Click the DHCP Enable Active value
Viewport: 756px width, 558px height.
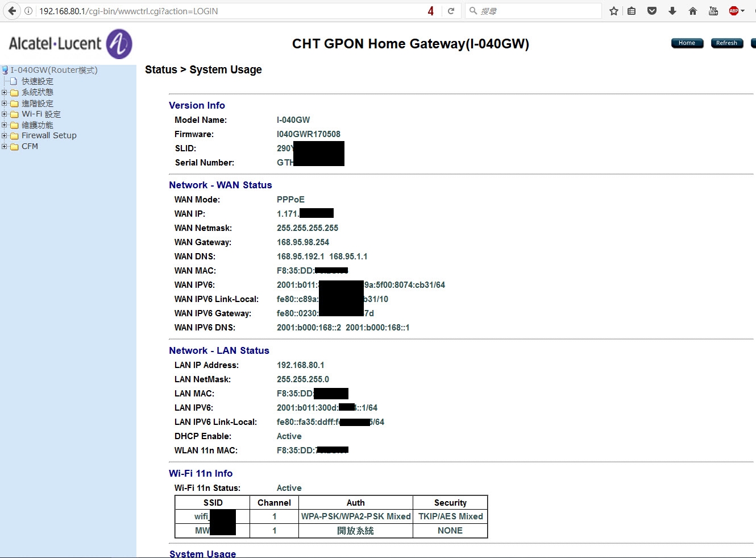coord(289,436)
